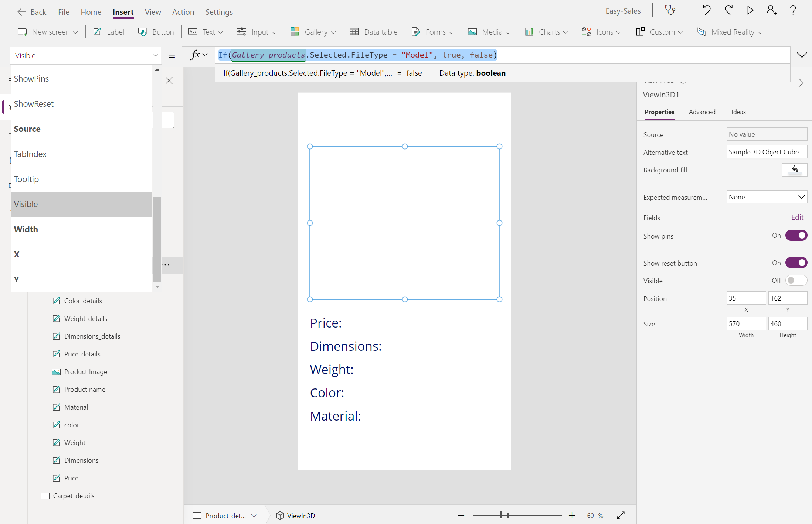The height and width of the screenshot is (524, 812).
Task: Click the Undo arrow icon
Action: tap(706, 10)
